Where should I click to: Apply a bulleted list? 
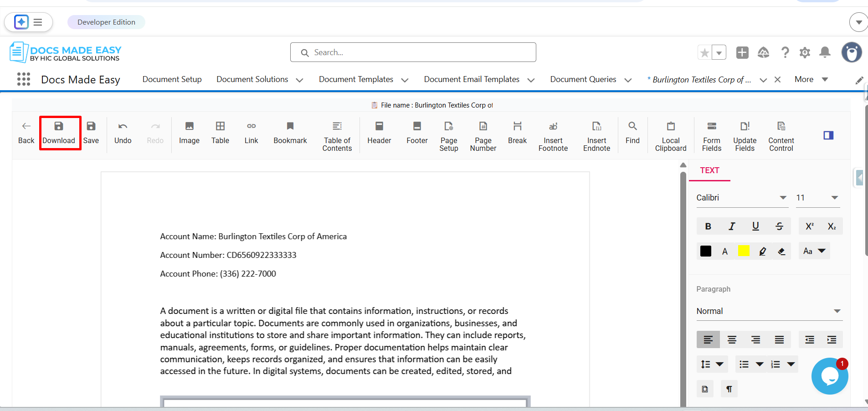pyautogui.click(x=744, y=364)
